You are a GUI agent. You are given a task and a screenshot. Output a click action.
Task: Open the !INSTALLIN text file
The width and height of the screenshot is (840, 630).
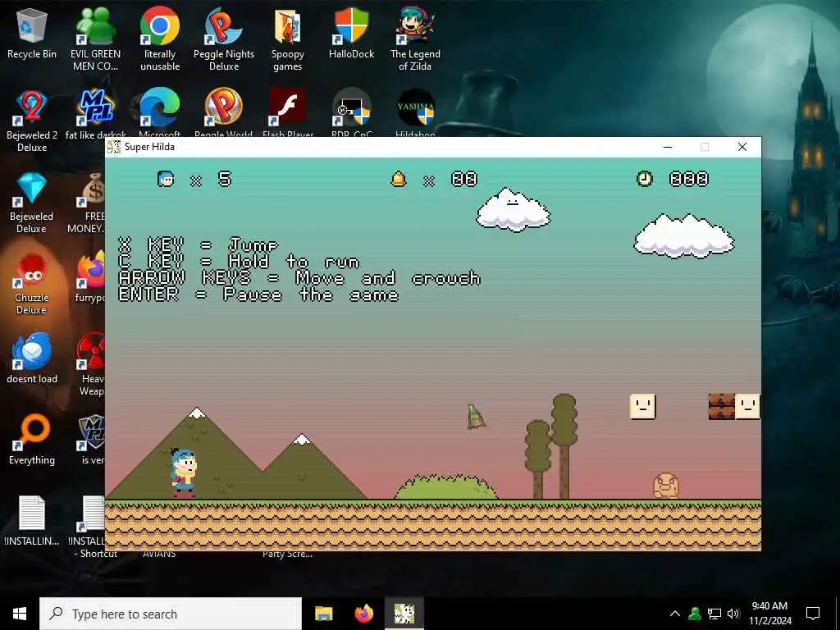[x=32, y=521]
